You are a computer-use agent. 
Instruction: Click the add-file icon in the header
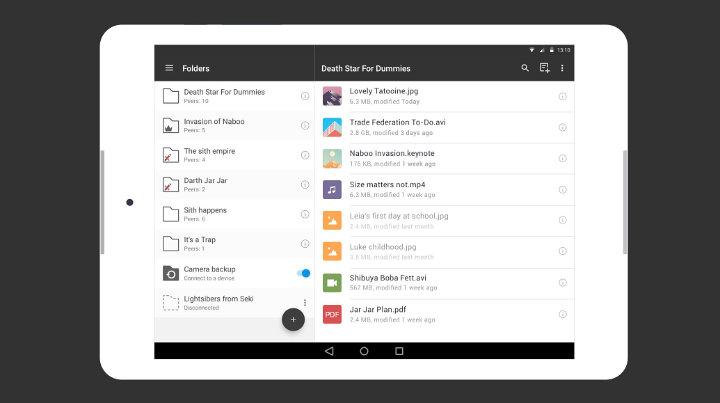pyautogui.click(x=545, y=68)
